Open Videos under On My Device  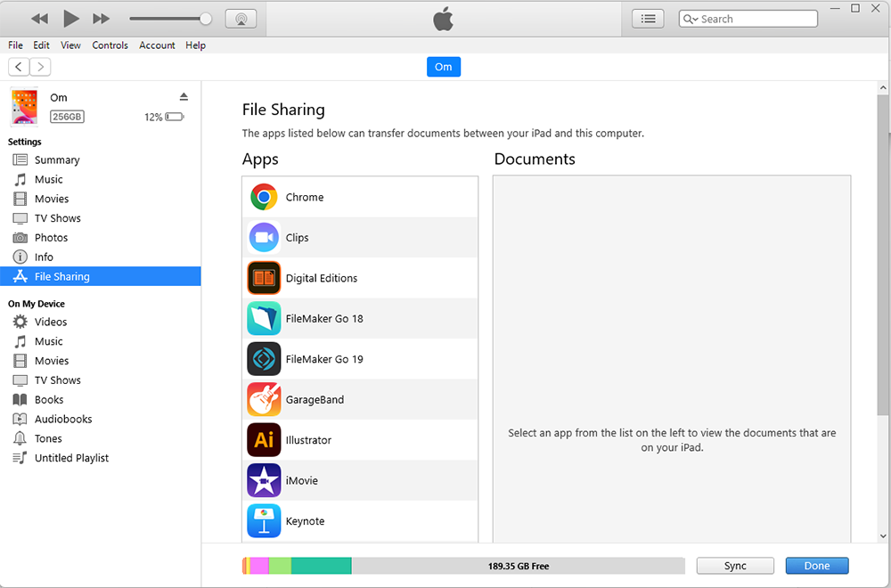51,322
